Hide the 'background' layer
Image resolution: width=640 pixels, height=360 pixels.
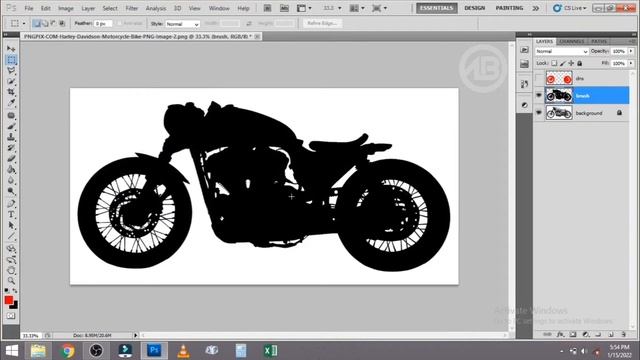[539, 113]
